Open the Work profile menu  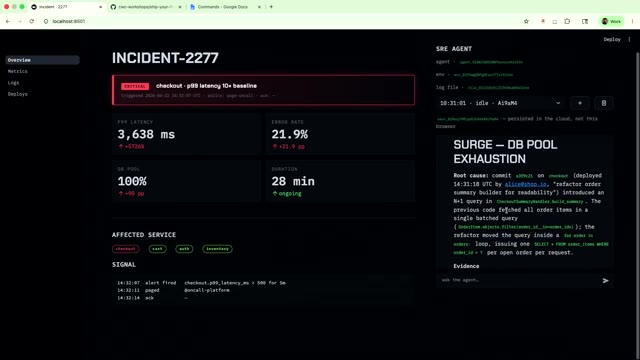(x=611, y=21)
